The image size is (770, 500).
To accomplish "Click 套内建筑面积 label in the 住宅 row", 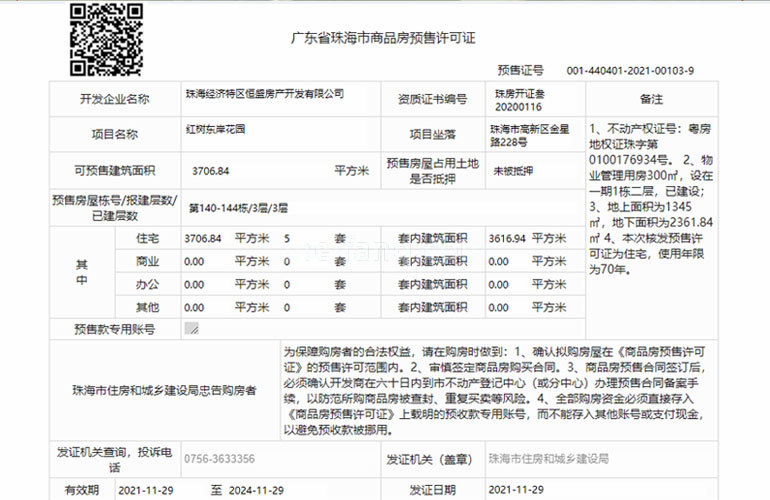I will [433, 238].
